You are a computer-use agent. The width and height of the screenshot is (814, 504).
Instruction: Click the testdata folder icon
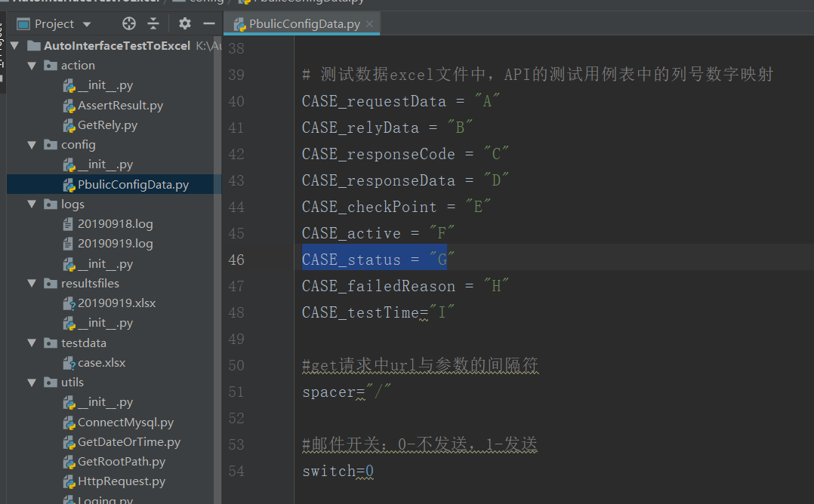tap(51, 343)
